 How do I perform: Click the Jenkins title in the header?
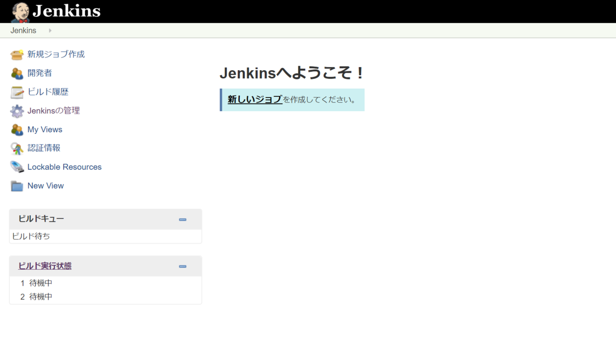(67, 11)
